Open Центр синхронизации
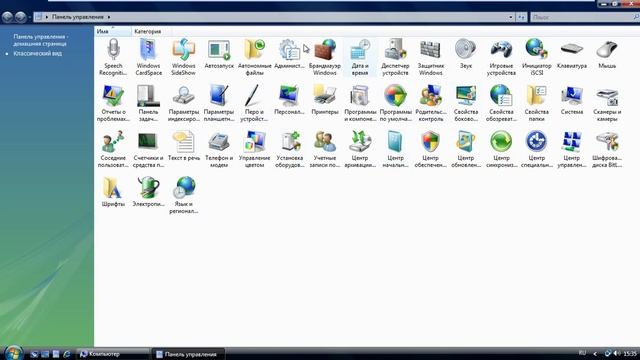This screenshot has width=640, height=360. click(x=501, y=149)
